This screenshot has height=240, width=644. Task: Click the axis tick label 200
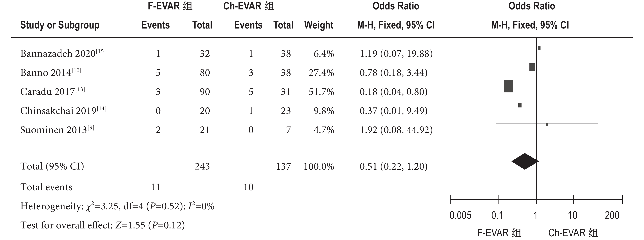[612, 215]
